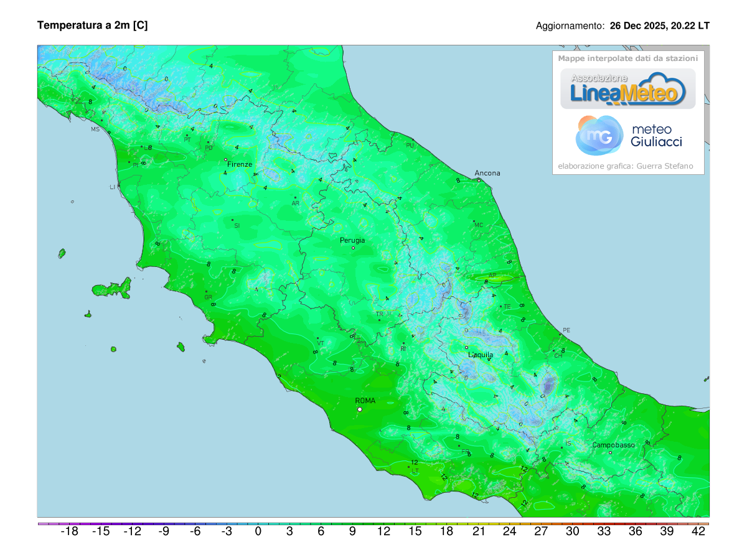
Task: Click the -18 value on temperature legend
Action: point(69,531)
